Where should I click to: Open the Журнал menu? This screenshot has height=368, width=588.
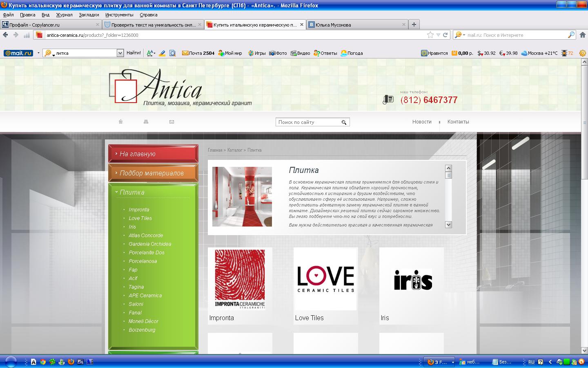tap(64, 15)
